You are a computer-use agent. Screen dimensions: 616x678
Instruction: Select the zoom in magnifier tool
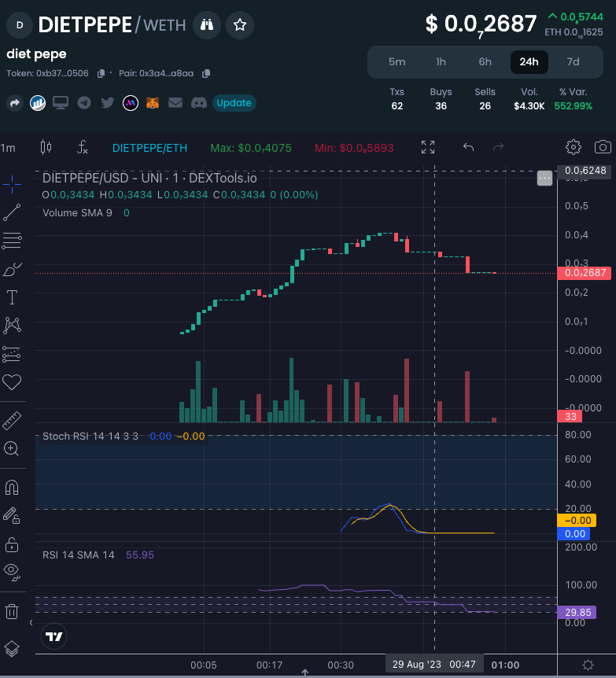(x=12, y=449)
